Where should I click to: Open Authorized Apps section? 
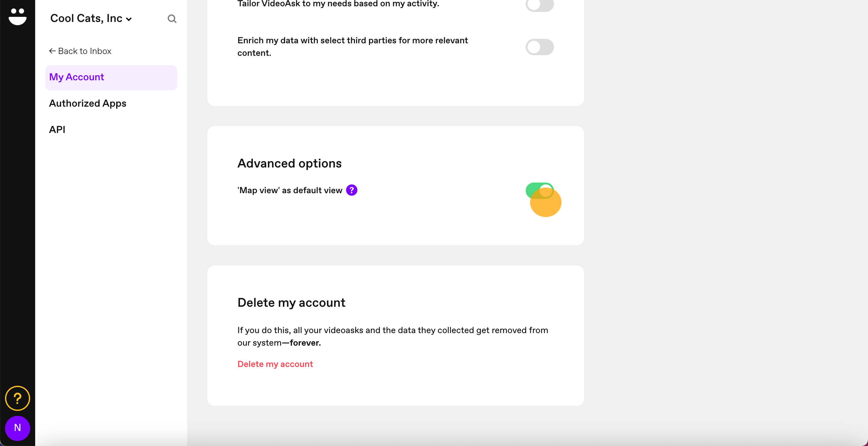click(88, 103)
